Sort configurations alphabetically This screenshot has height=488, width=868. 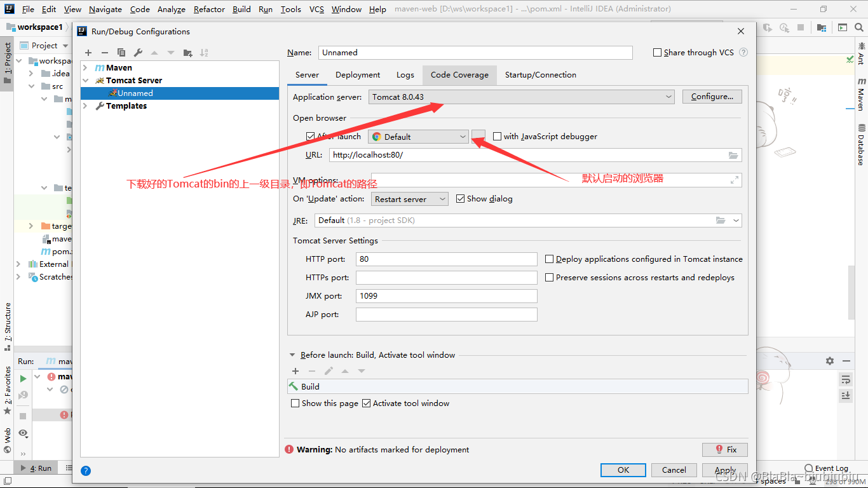click(x=204, y=53)
